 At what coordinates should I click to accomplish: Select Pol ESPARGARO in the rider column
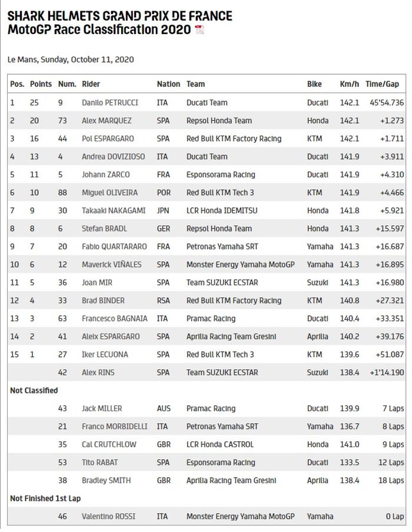[x=108, y=138]
